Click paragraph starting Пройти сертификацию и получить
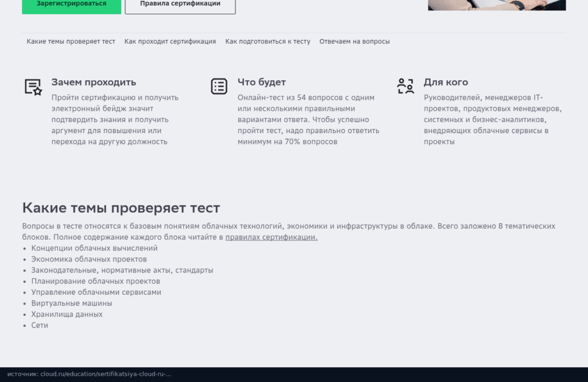The height and width of the screenshot is (382, 588). [x=115, y=119]
